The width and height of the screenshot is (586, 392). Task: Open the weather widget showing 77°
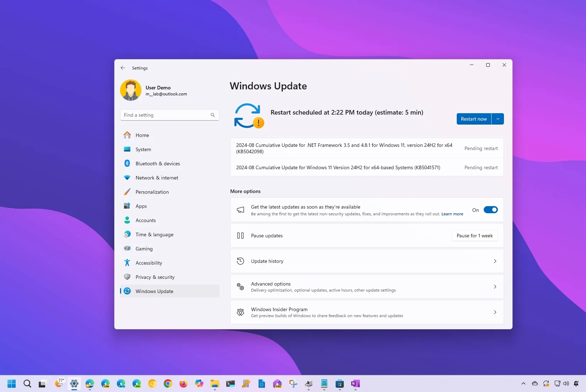coord(59,383)
